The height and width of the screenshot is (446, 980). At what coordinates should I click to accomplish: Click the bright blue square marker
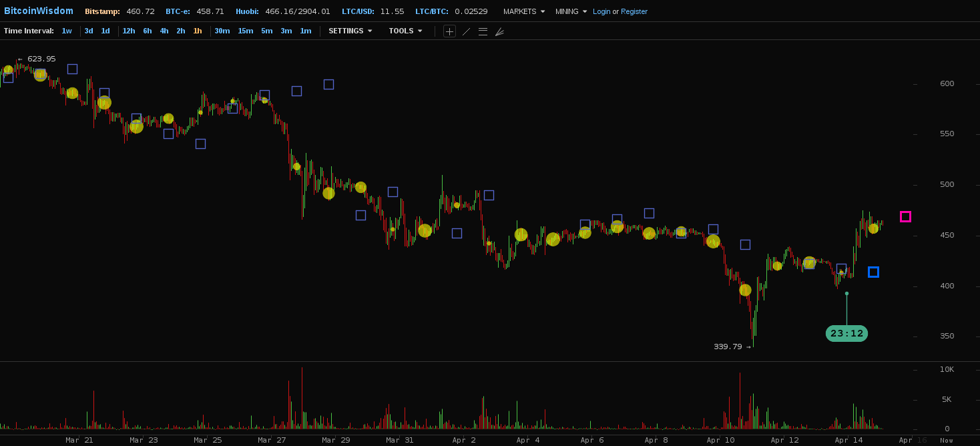(x=873, y=272)
